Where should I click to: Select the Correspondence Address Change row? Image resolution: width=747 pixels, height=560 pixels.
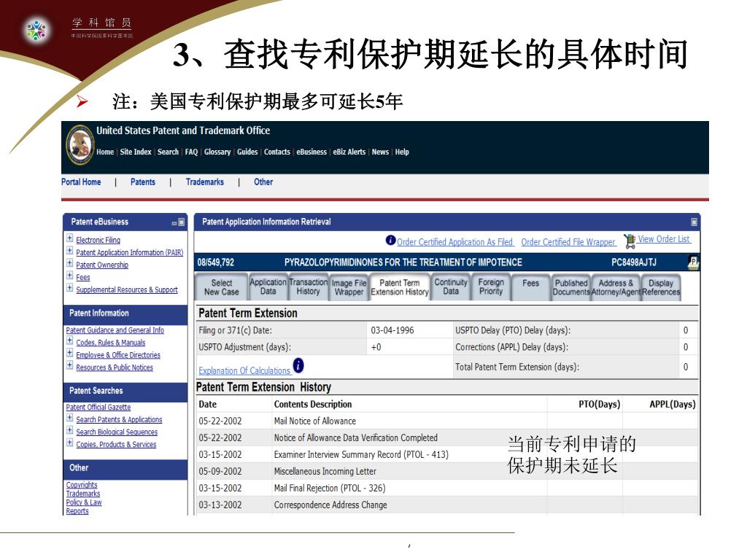click(x=447, y=505)
